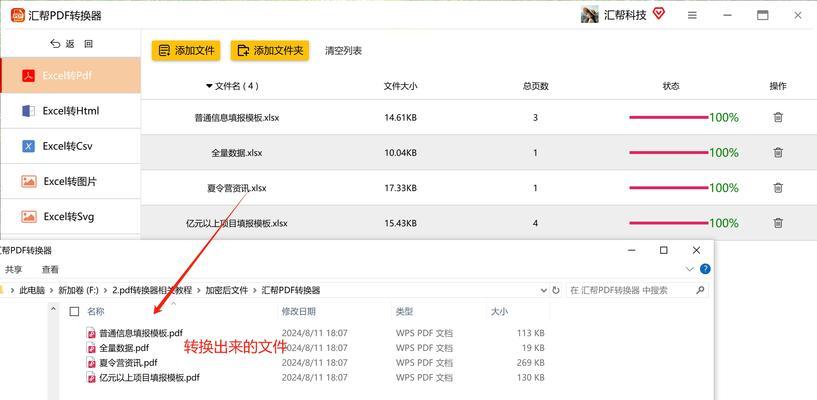817x400 pixels.
Task: Expand the 文件名 (4) sort arrow
Action: [209, 86]
